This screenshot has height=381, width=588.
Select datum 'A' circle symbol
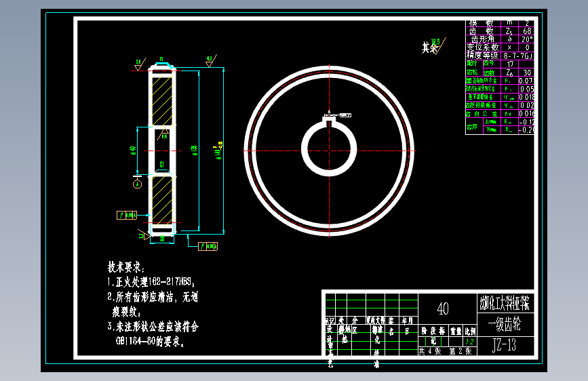[137, 184]
